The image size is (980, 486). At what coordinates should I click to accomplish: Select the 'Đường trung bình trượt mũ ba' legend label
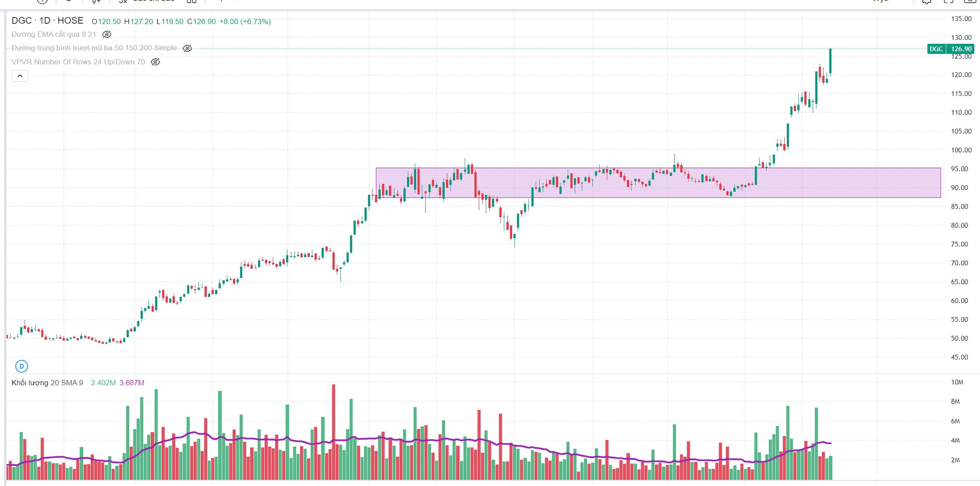tap(94, 48)
